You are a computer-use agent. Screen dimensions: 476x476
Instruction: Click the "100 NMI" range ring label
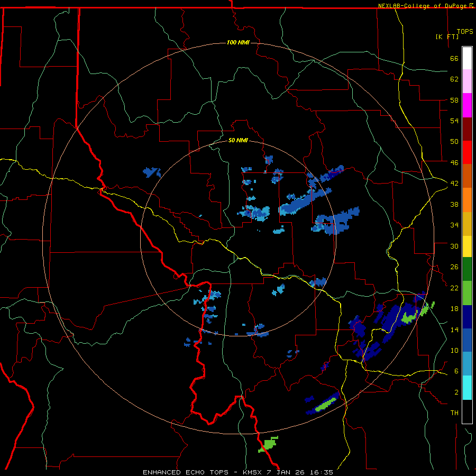[x=238, y=42]
